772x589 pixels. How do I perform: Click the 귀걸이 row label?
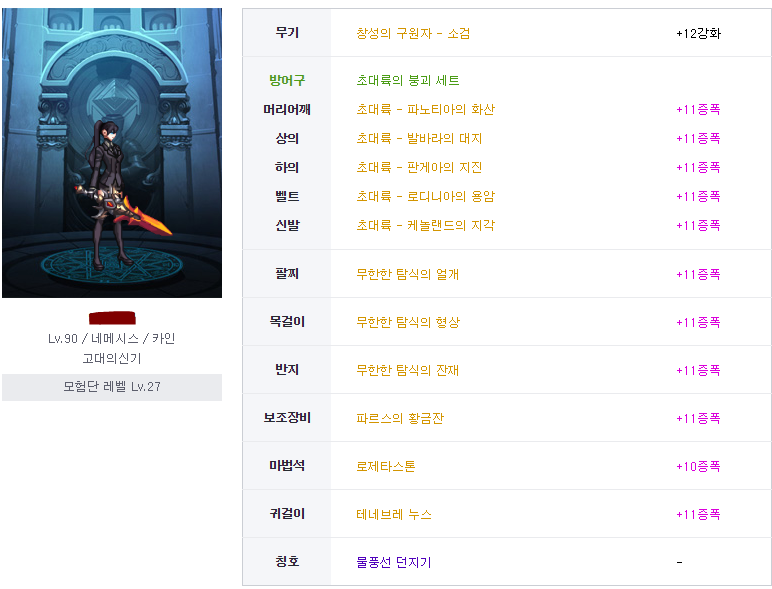coord(287,514)
